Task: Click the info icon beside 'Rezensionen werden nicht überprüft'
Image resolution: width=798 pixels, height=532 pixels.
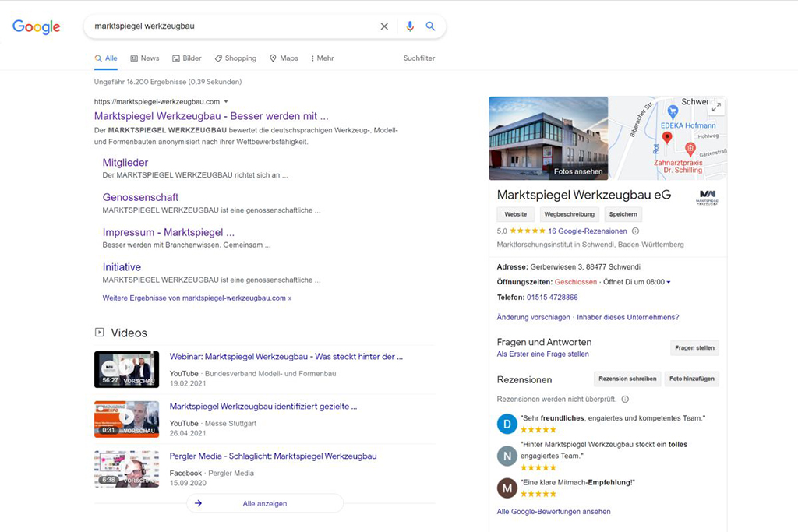Action: click(x=625, y=400)
